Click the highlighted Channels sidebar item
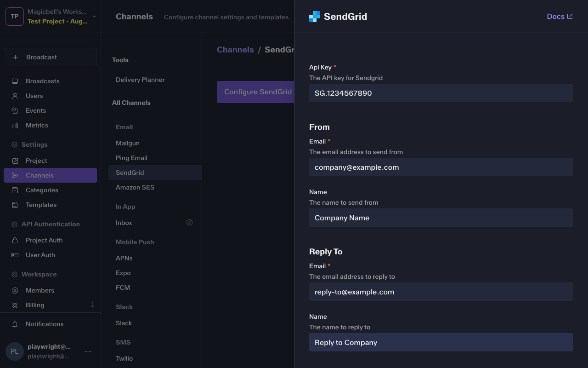The image size is (588, 368). 51,175
